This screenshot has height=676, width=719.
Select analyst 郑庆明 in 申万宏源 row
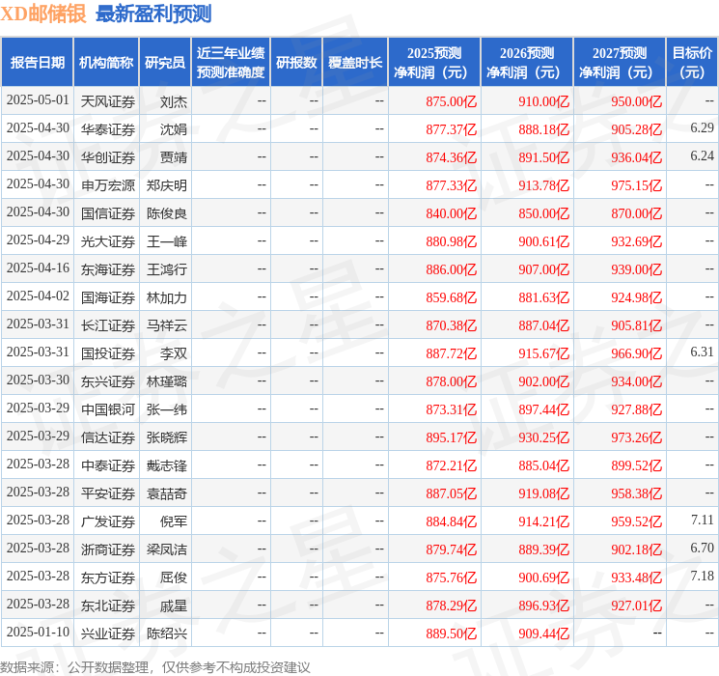click(x=166, y=185)
